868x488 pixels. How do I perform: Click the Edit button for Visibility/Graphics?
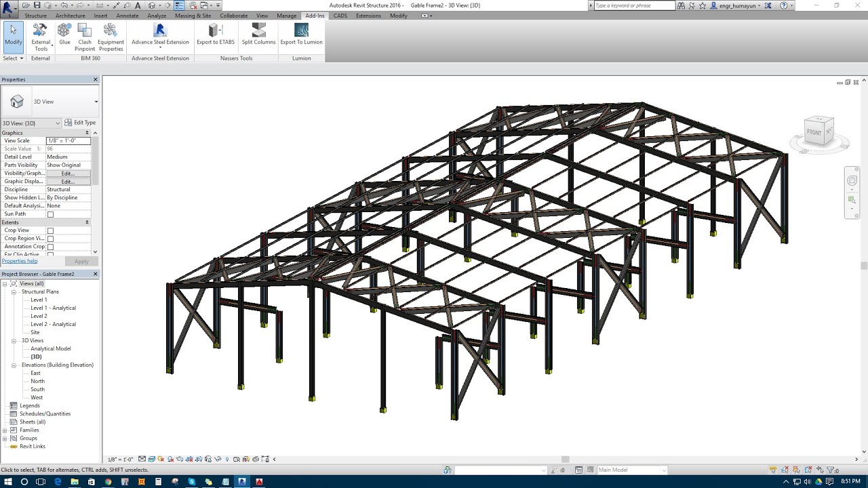tap(67, 173)
